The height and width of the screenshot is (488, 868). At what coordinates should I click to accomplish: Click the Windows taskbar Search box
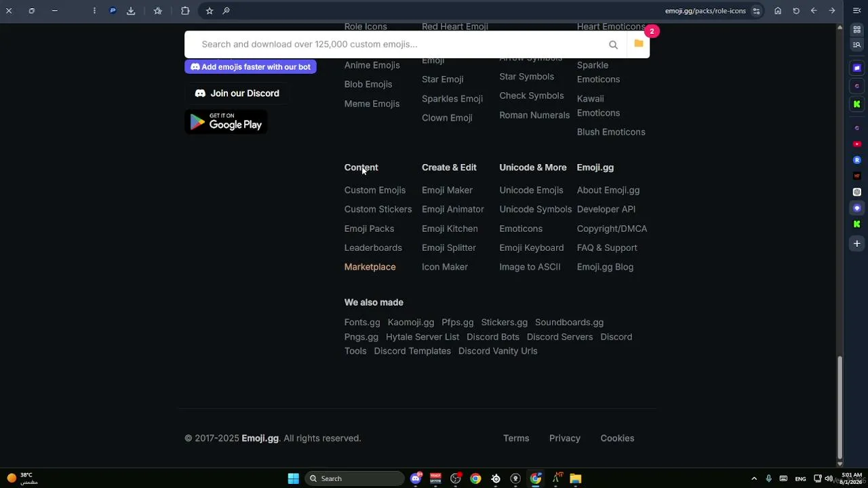click(x=355, y=479)
